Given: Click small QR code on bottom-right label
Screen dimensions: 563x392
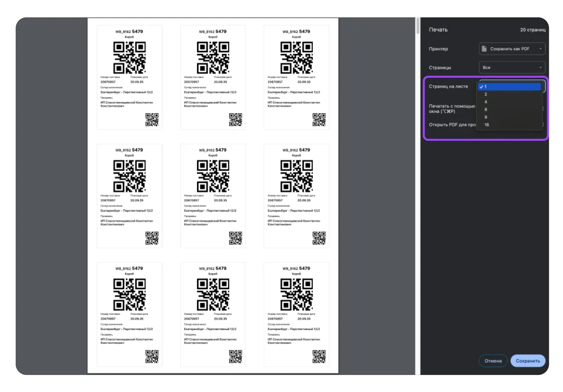Looking at the screenshot, I should (319, 357).
